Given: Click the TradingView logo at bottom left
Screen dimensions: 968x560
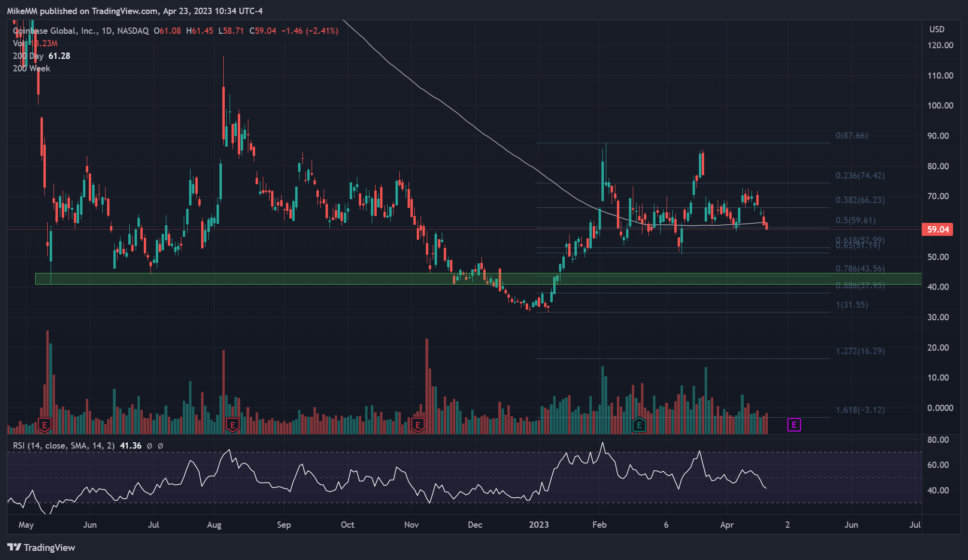Looking at the screenshot, I should pos(41,547).
